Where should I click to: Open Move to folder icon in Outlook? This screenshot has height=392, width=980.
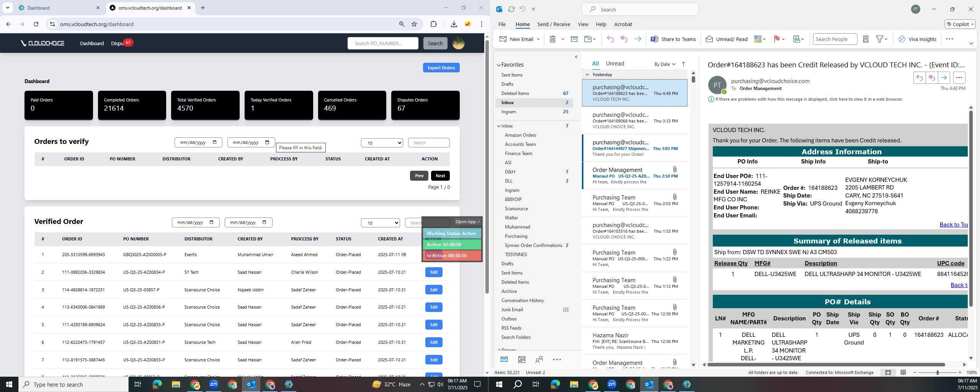point(588,39)
